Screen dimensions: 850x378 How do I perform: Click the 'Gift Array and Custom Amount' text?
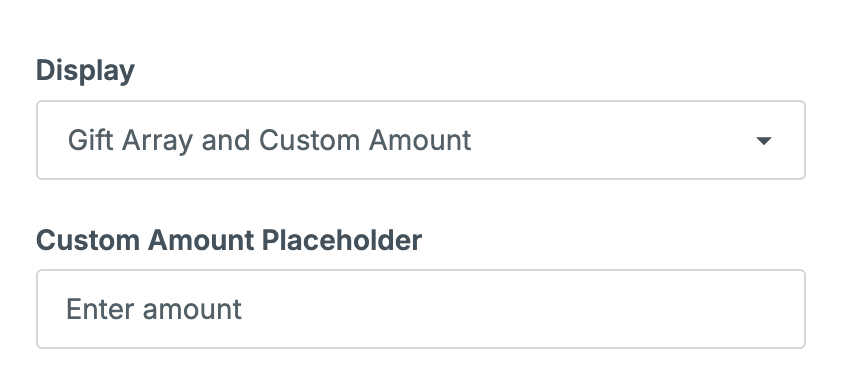coord(269,140)
